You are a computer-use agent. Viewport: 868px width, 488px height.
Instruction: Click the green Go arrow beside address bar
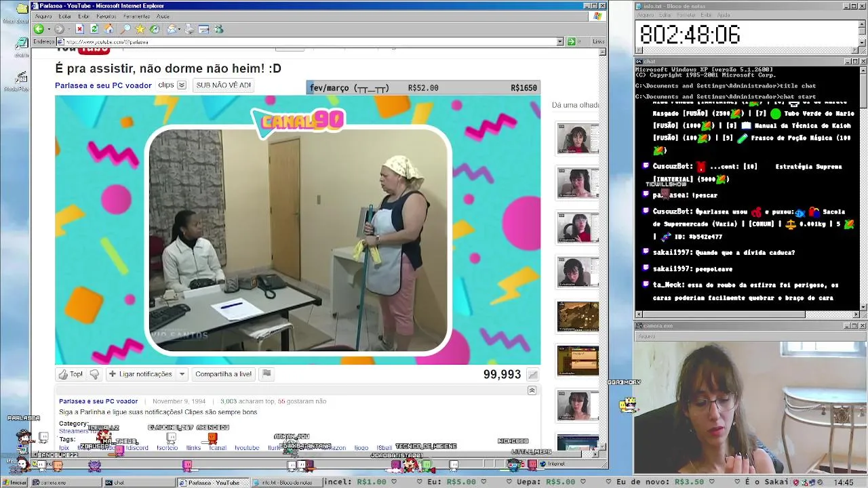coord(571,42)
